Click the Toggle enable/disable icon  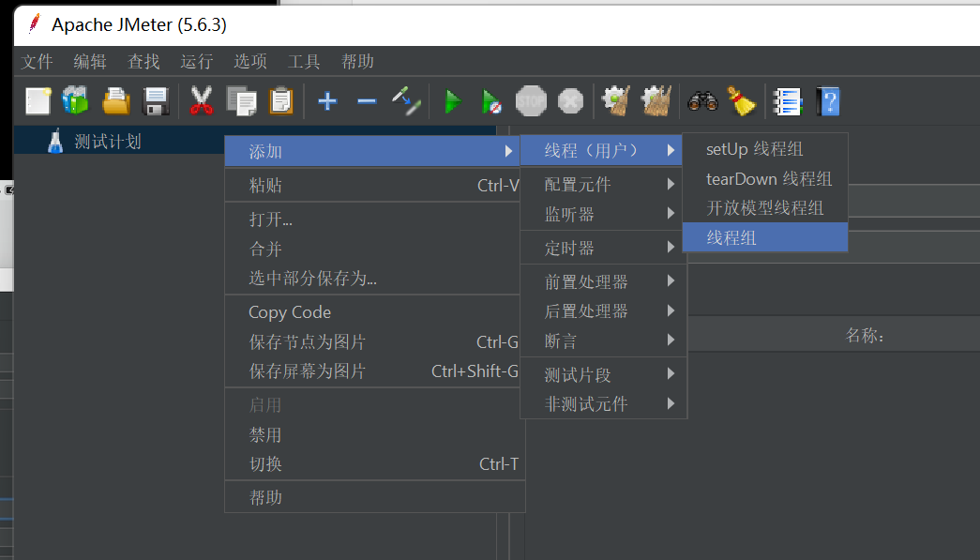(x=406, y=100)
